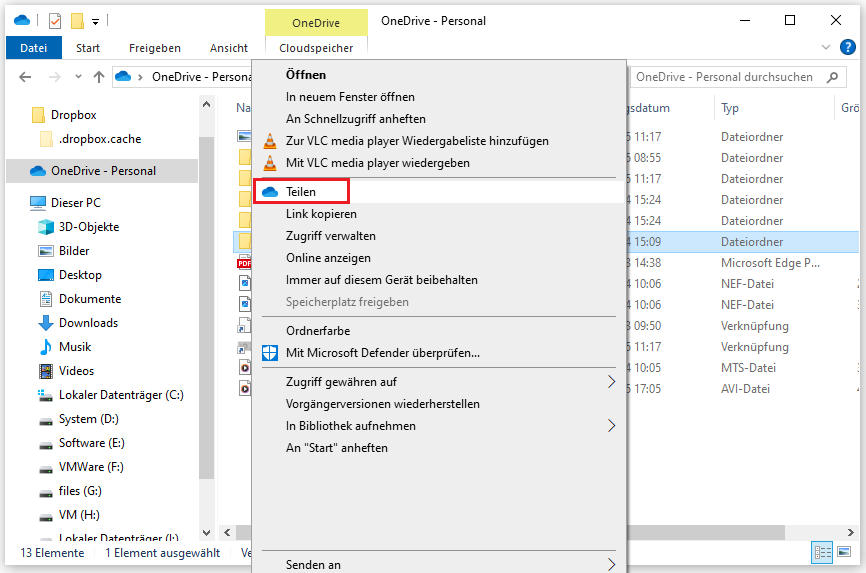Screen dimensions: 866x573
Task: Click navigation pane scroll down arrow
Action: point(207,533)
